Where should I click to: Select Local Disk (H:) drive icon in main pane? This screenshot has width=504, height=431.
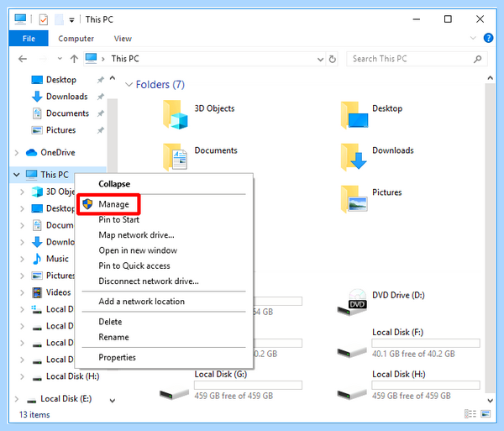tap(352, 394)
